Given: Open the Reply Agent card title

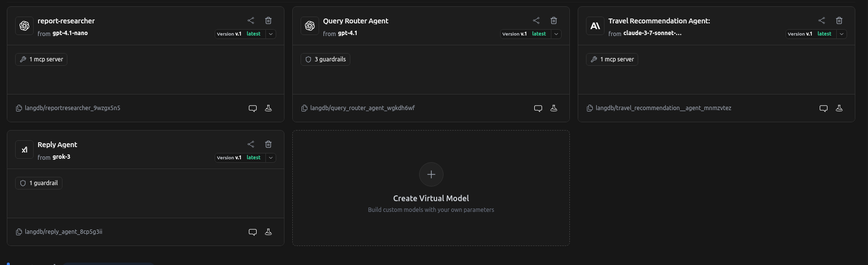Looking at the screenshot, I should point(57,145).
